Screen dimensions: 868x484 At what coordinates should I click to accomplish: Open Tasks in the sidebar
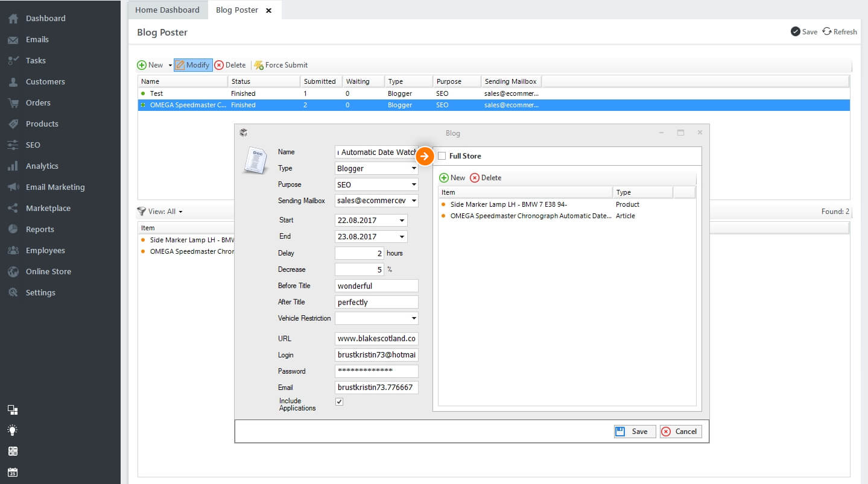(x=36, y=60)
